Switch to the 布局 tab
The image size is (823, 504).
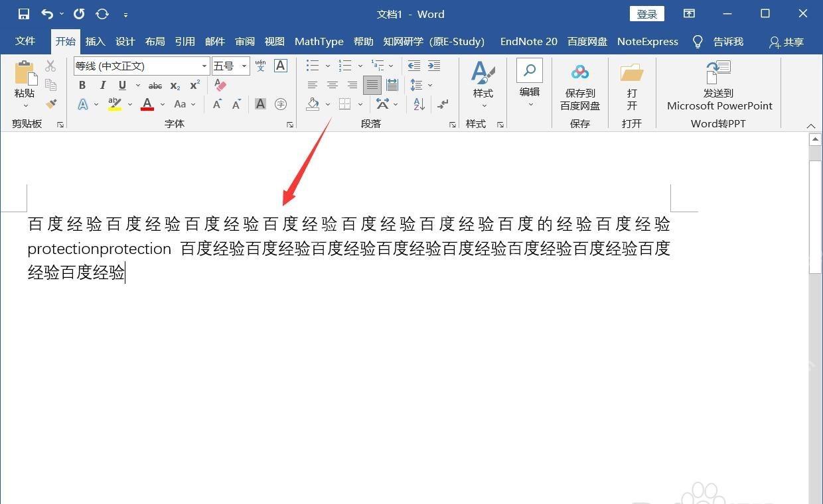click(x=155, y=41)
